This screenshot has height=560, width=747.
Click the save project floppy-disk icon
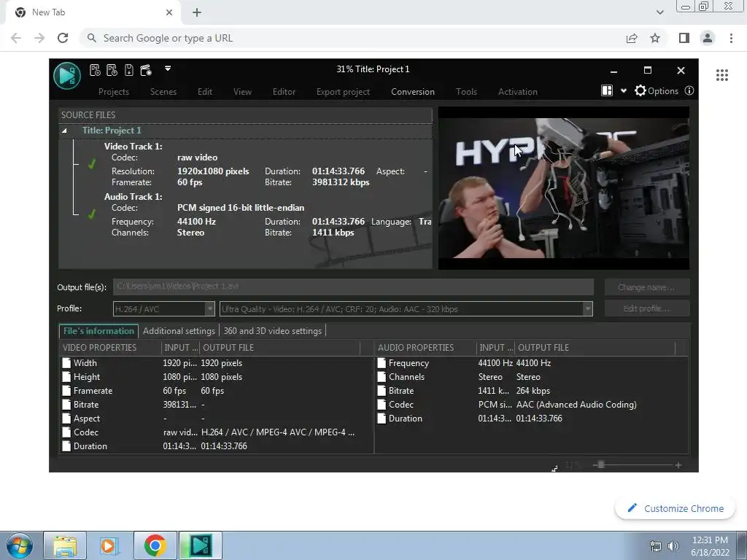click(129, 70)
